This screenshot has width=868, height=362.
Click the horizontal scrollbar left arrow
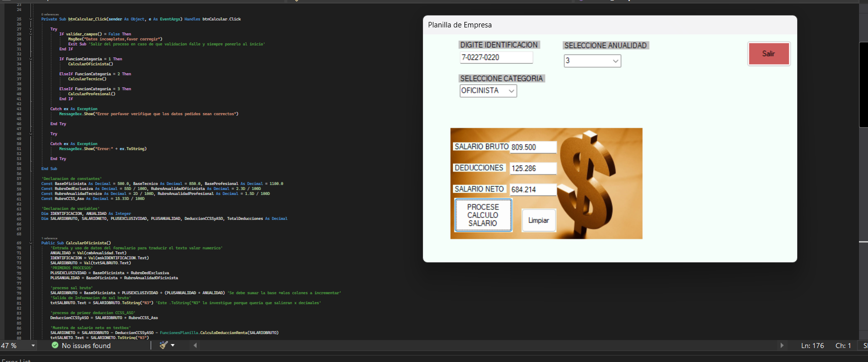pyautogui.click(x=195, y=346)
